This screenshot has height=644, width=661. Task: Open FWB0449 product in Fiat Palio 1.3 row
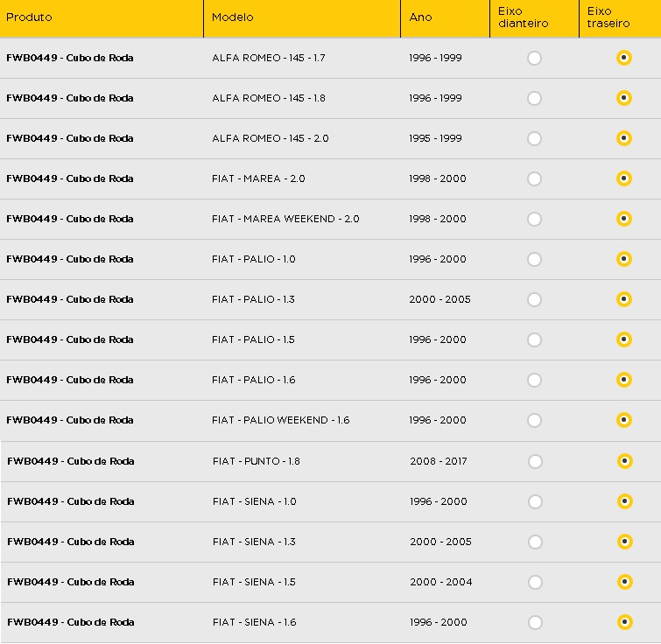pos(70,299)
